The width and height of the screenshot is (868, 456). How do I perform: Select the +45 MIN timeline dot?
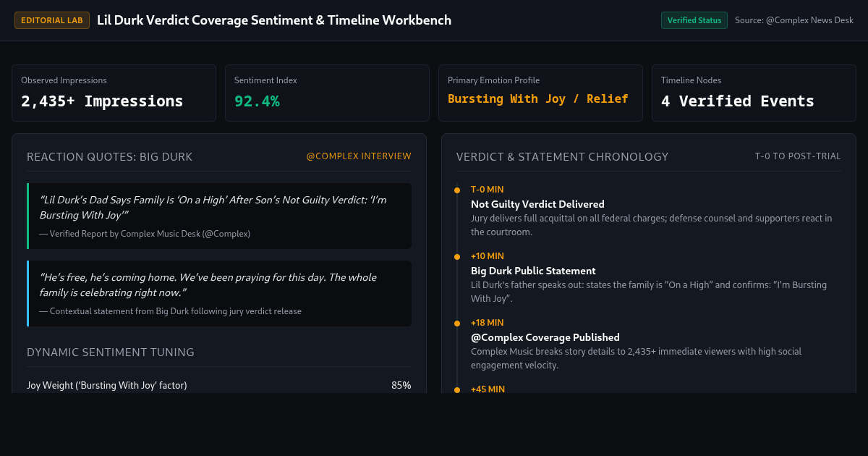point(457,390)
